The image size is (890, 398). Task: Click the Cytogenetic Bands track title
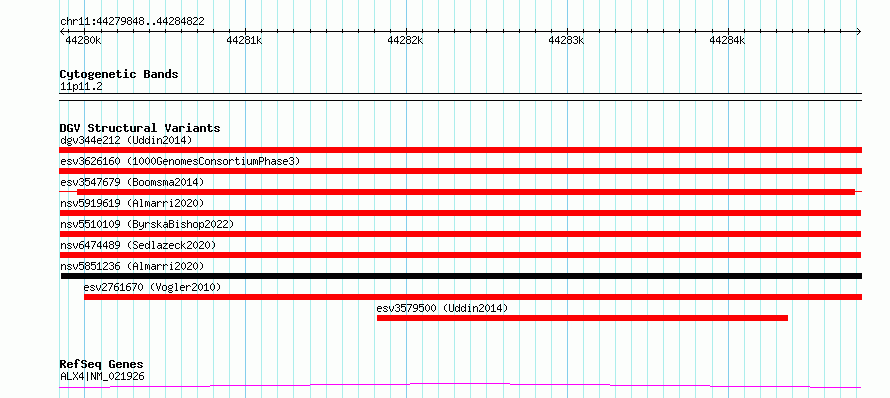pyautogui.click(x=119, y=74)
